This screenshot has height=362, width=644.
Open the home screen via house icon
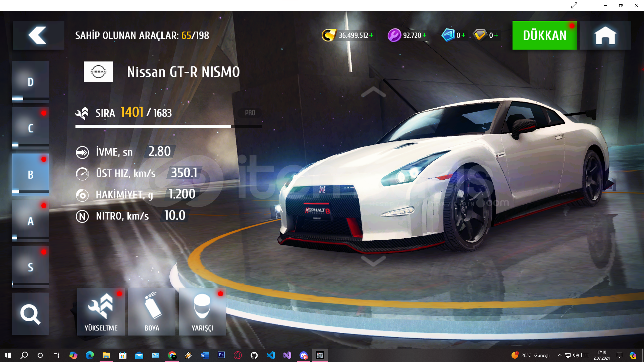point(605,35)
